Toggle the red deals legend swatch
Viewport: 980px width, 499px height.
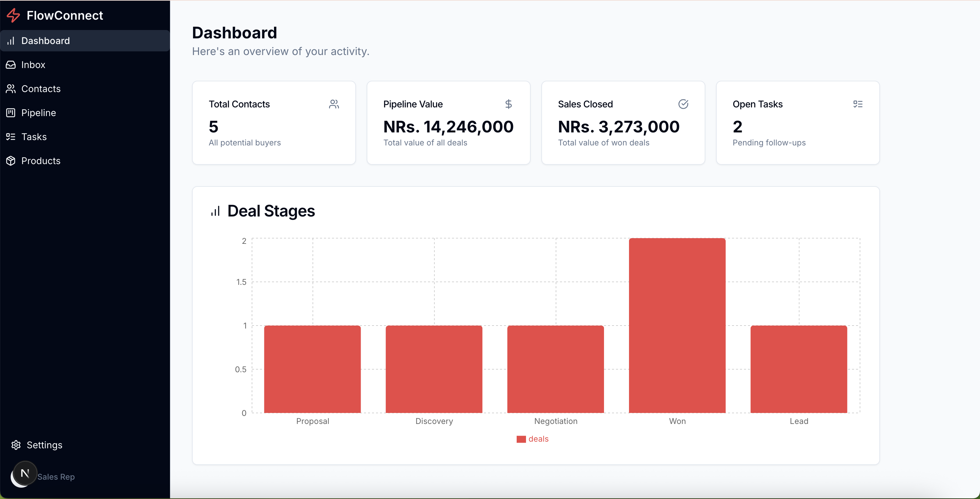pos(521,439)
